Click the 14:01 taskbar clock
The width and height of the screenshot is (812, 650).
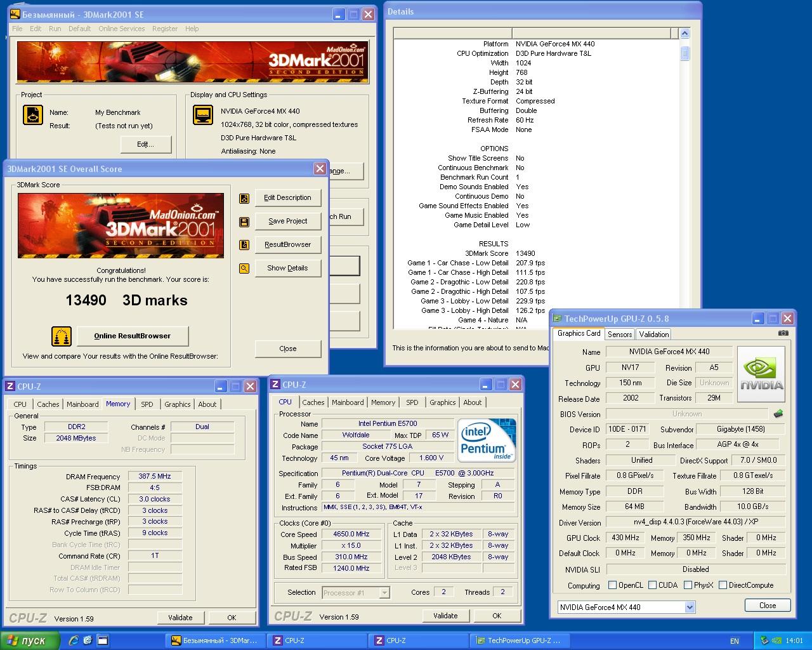(x=794, y=641)
